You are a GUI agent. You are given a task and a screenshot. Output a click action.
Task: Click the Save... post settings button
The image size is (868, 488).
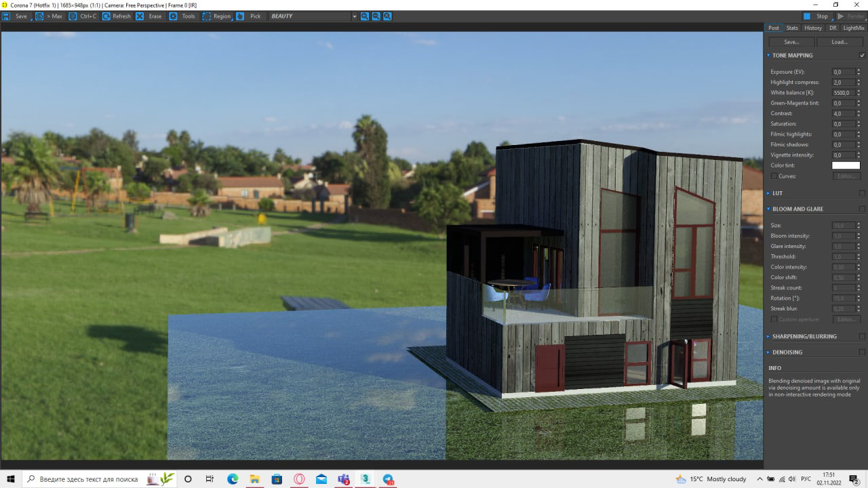pyautogui.click(x=791, y=42)
